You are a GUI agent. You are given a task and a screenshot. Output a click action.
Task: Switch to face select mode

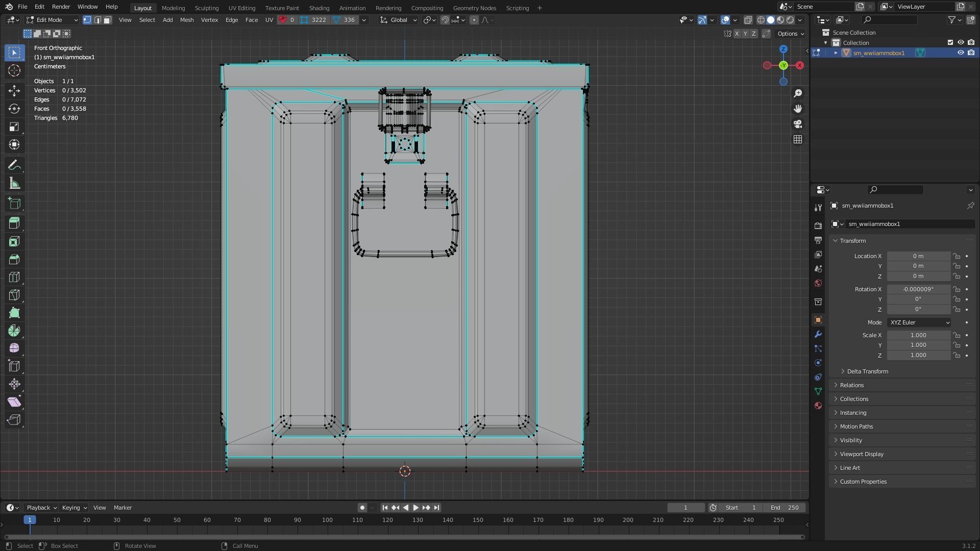point(108,20)
